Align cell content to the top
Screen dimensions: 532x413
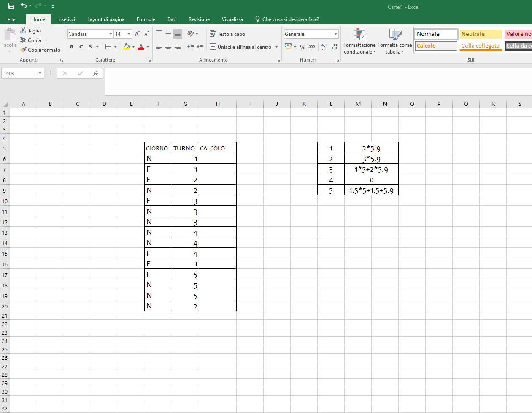coord(159,33)
